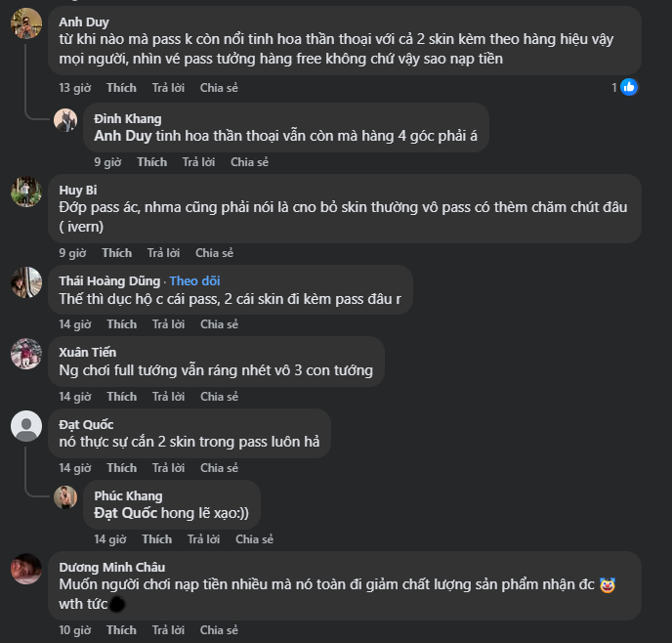Open Dương Minh Châu's profile picture
This screenshot has height=643, width=672.
tap(26, 569)
